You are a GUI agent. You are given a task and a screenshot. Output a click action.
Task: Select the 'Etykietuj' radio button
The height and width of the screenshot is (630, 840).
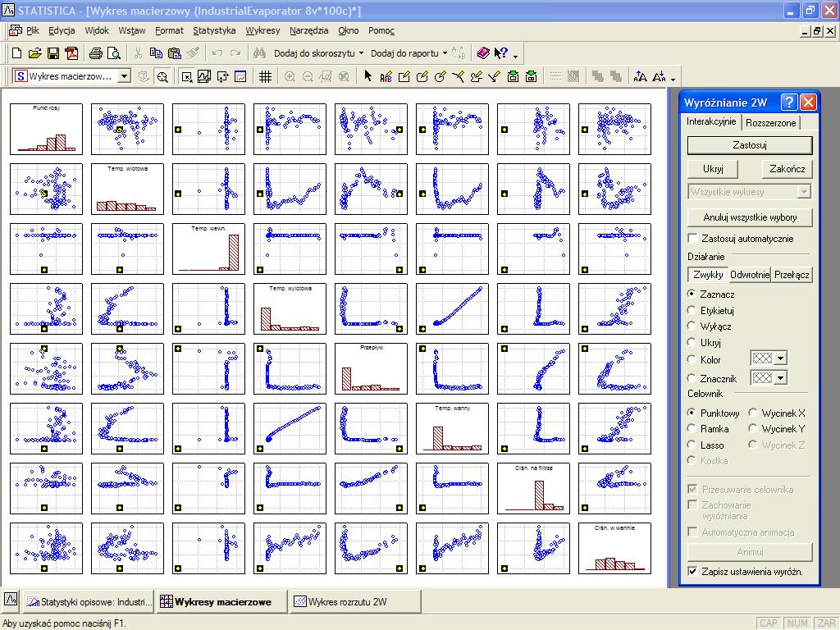point(692,309)
